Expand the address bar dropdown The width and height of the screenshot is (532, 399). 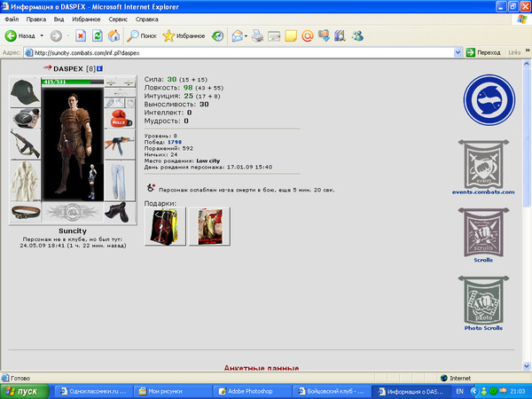click(x=458, y=52)
